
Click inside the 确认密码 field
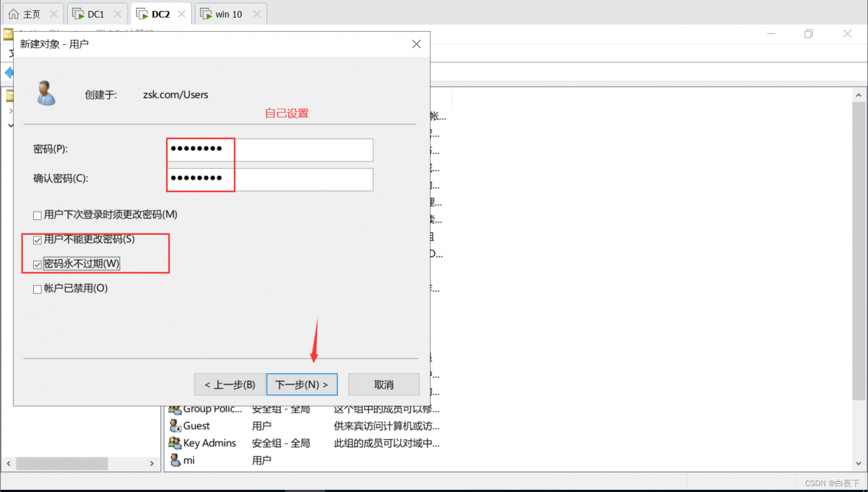pyautogui.click(x=271, y=179)
